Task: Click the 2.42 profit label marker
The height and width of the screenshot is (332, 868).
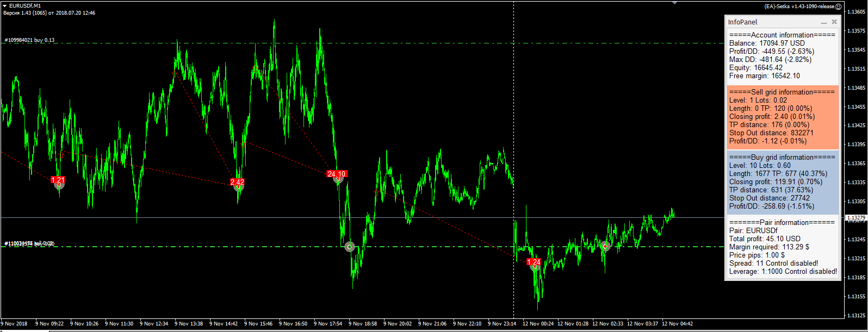Action: click(237, 182)
